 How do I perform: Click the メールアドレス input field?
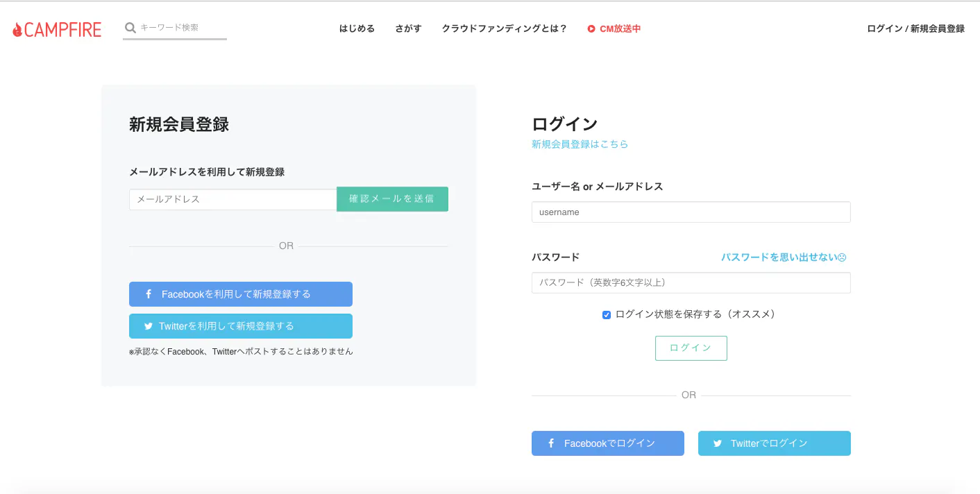(233, 199)
